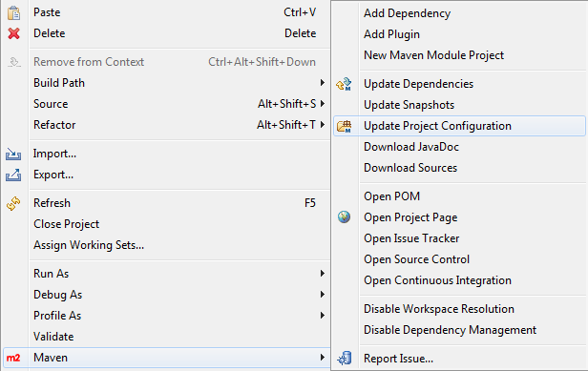
Task: Expand the Run As submenu arrow
Action: click(322, 273)
